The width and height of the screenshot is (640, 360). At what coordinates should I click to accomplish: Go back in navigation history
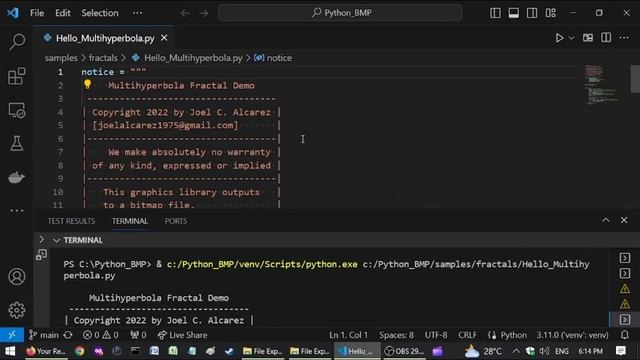tap(185, 13)
